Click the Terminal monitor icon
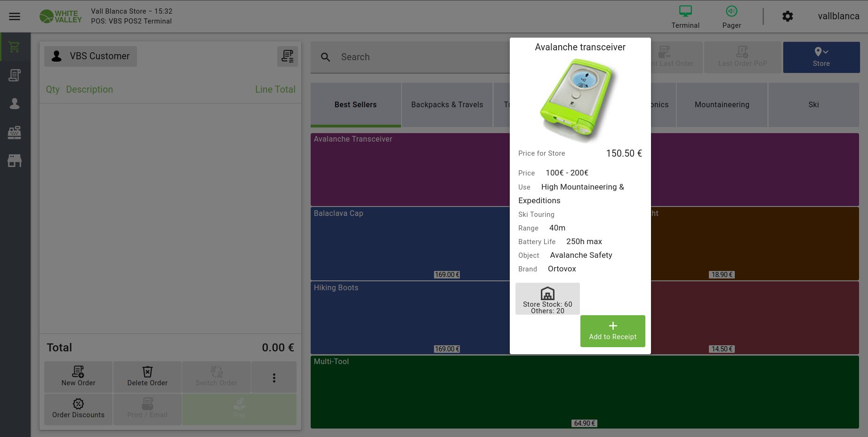Screen dimensions: 868x437 click(685, 12)
